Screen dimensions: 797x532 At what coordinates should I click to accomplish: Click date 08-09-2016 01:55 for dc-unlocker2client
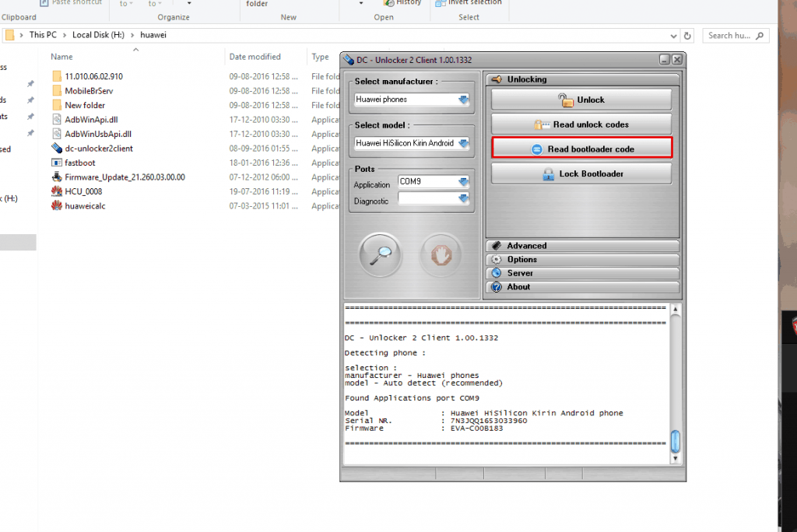click(x=263, y=149)
